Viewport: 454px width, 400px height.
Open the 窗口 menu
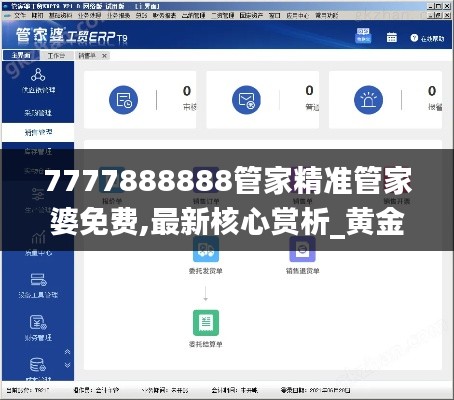coord(275,15)
